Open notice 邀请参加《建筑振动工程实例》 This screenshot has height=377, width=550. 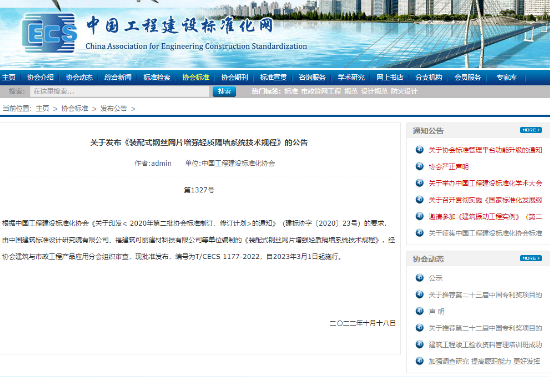(485, 216)
